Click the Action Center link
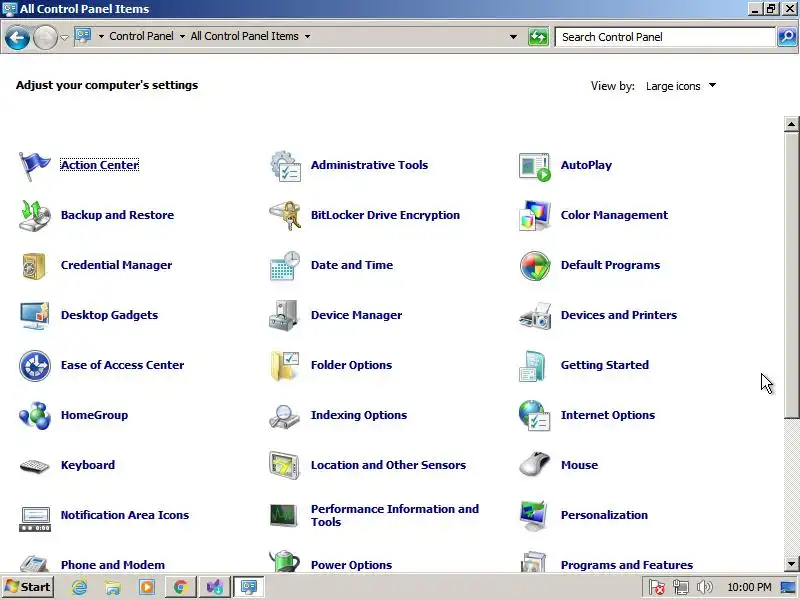Screen dimensions: 800x600 (99, 165)
